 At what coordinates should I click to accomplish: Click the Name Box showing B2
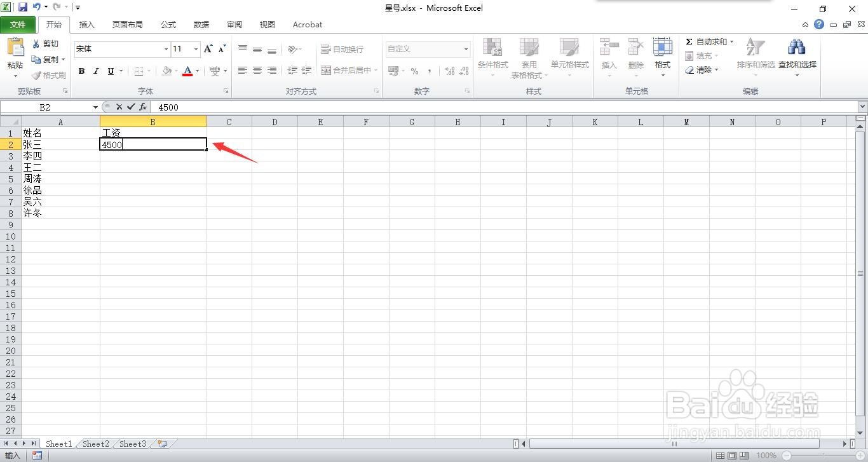(x=46, y=107)
